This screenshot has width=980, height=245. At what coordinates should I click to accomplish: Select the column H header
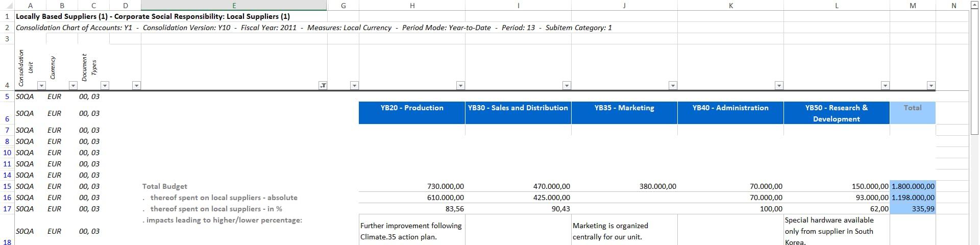tap(412, 5)
